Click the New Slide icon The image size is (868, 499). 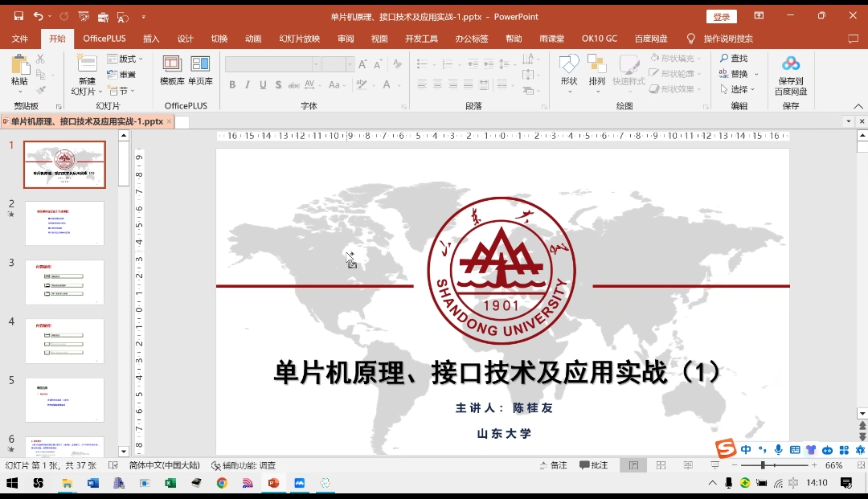[x=86, y=63]
